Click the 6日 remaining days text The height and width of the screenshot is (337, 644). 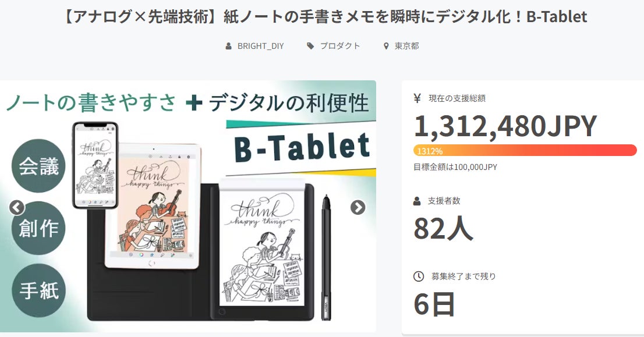point(434,304)
